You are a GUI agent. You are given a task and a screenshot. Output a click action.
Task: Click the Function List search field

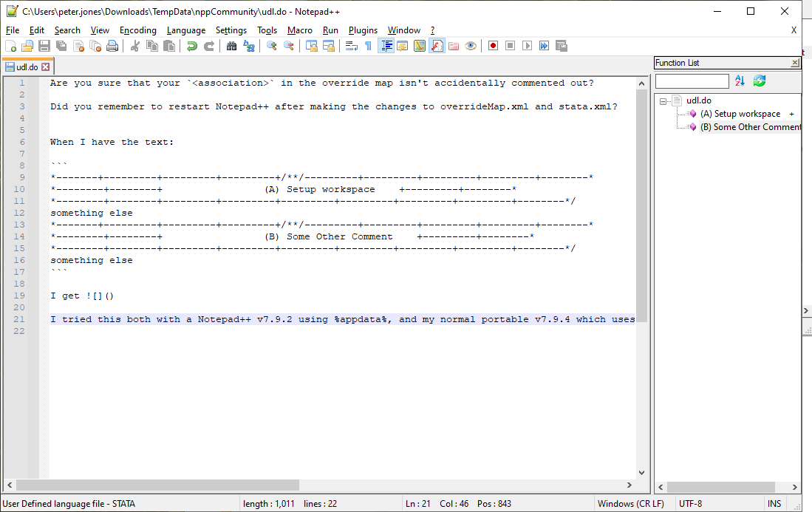[x=692, y=81]
